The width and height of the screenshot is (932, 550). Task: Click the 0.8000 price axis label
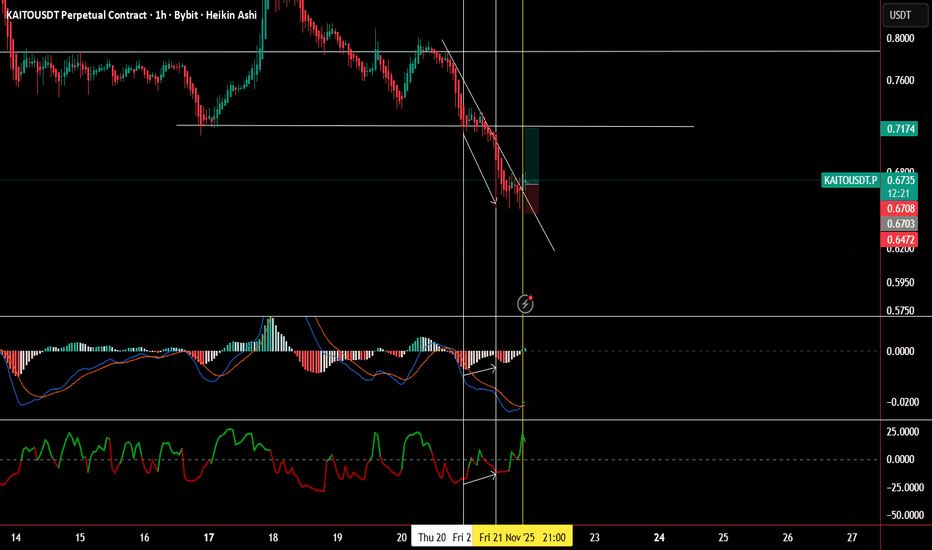(900, 38)
